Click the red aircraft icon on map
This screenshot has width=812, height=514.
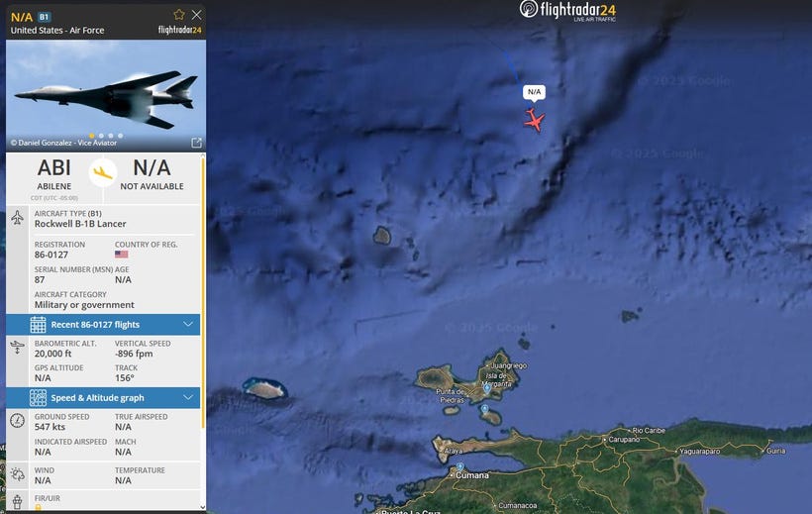534,120
